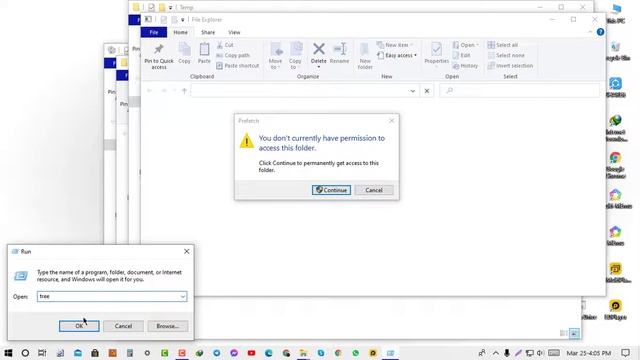Click the Properties icon in Open group
Screen dimensions: 640x360
pyautogui.click(x=436, y=53)
